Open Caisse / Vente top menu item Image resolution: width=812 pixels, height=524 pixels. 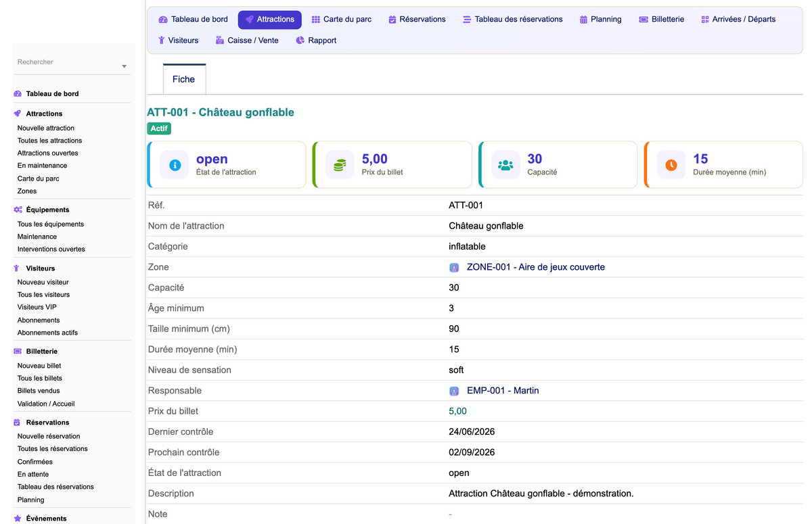coord(247,41)
